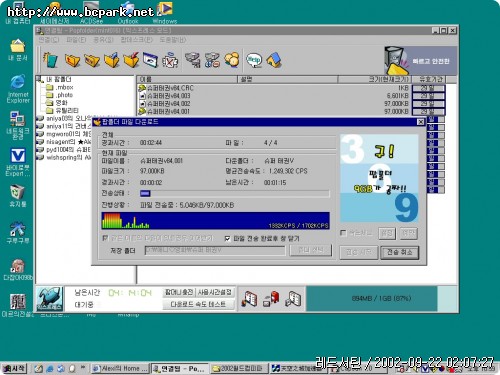Open the Recycle Bin desktop icon

coord(18,196)
